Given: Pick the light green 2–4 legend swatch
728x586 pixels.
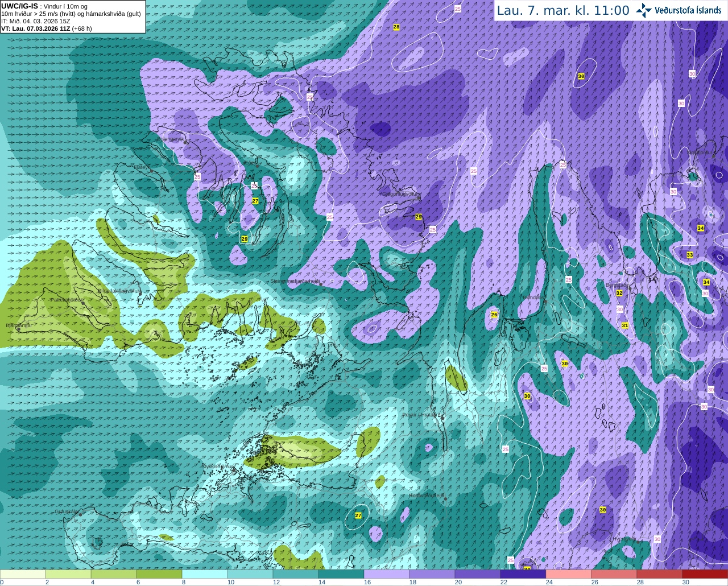Looking at the screenshot, I should [x=68, y=574].
